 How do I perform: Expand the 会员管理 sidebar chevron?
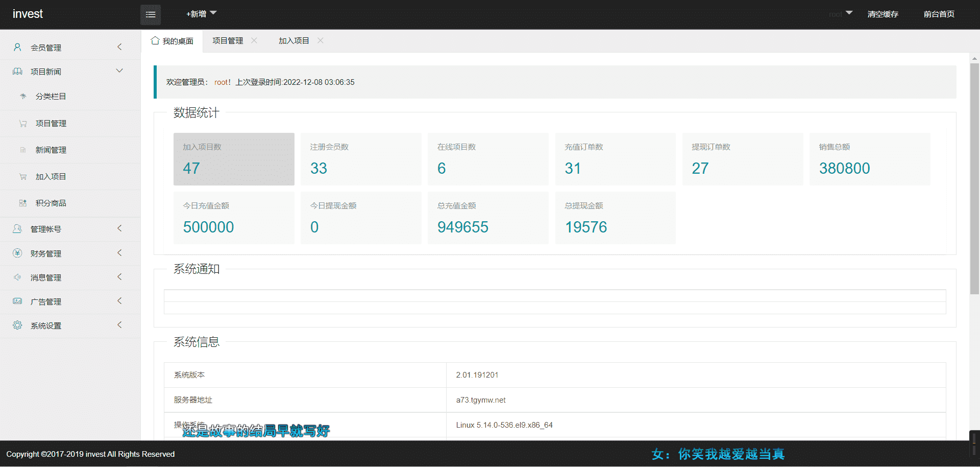119,47
